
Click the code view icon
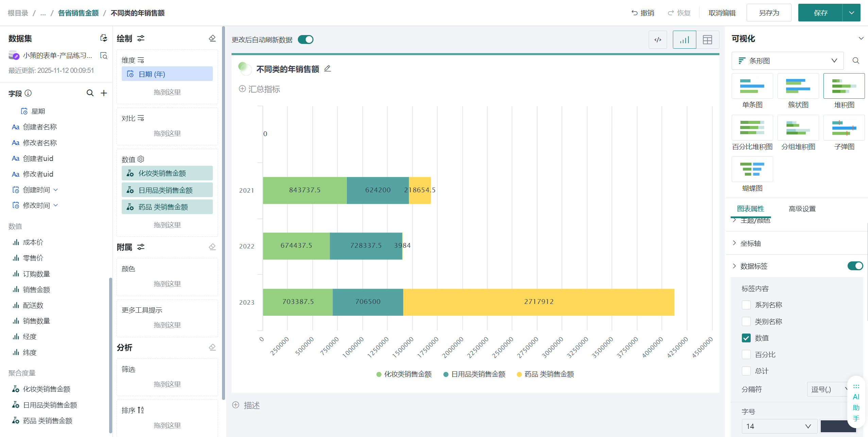tap(658, 40)
